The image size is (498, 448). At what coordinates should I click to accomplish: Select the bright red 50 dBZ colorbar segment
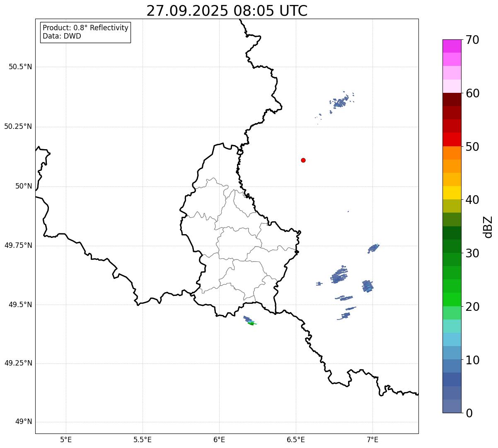pyautogui.click(x=452, y=139)
